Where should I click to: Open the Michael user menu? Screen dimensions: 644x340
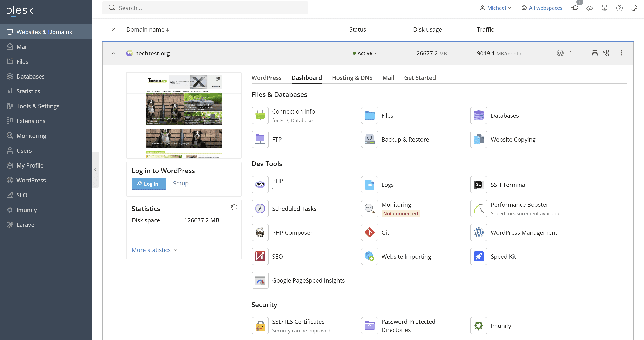click(x=495, y=8)
